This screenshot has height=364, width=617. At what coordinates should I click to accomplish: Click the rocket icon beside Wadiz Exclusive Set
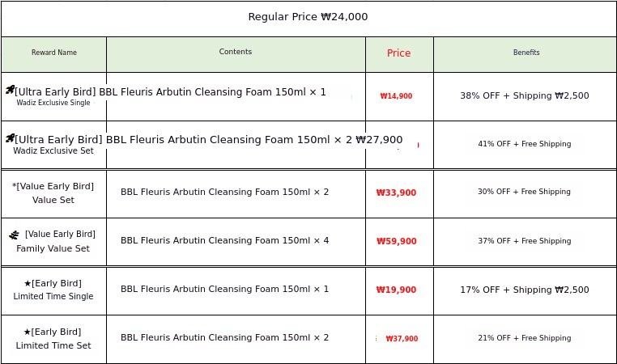(10, 138)
